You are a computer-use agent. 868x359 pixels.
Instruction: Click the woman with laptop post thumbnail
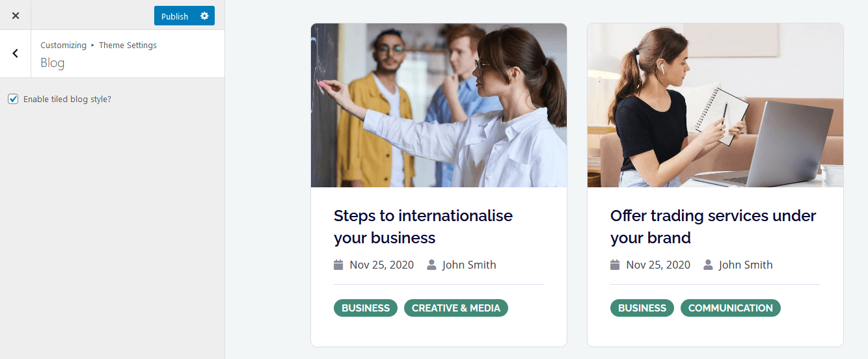point(715,105)
